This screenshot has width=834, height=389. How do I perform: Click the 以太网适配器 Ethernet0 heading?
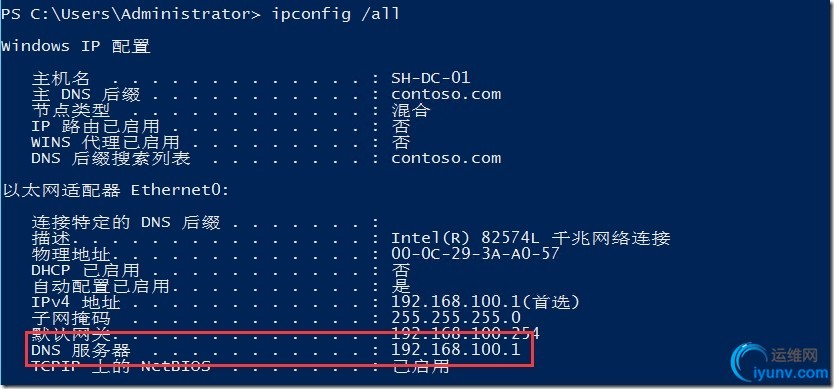pyautogui.click(x=116, y=191)
